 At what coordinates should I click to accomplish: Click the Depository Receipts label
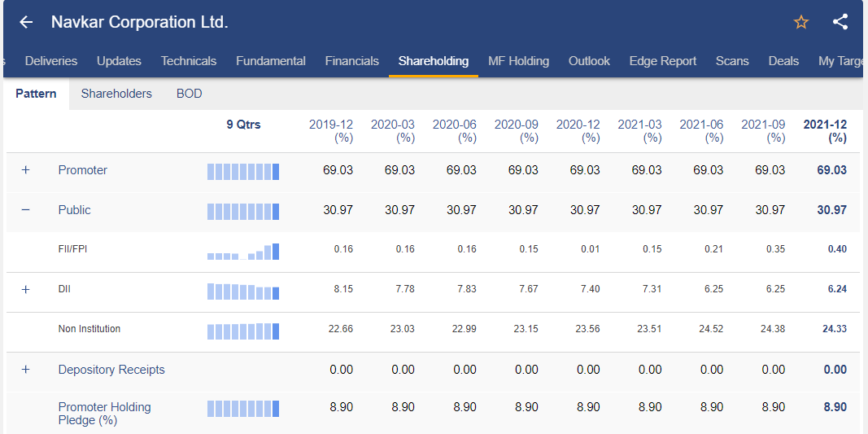111,370
